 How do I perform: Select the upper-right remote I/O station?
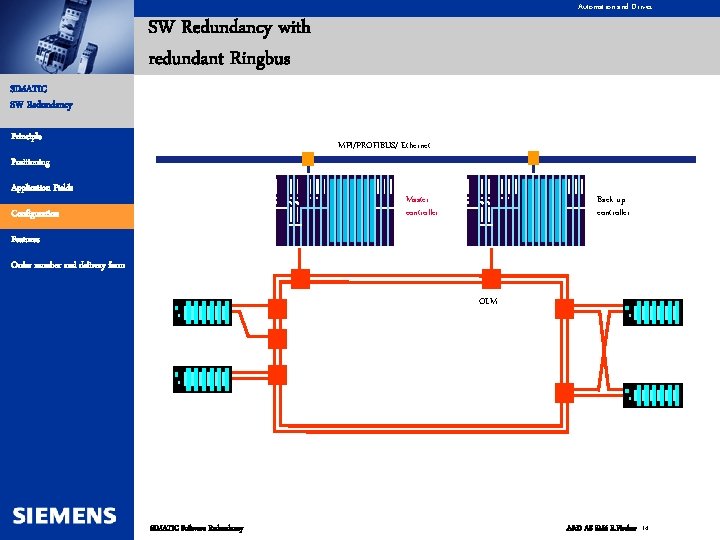point(652,312)
